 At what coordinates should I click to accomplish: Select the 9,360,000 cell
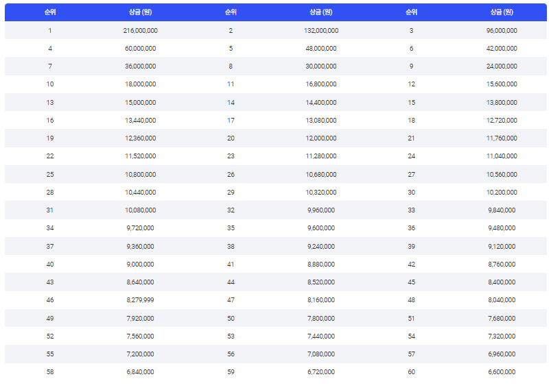click(140, 246)
